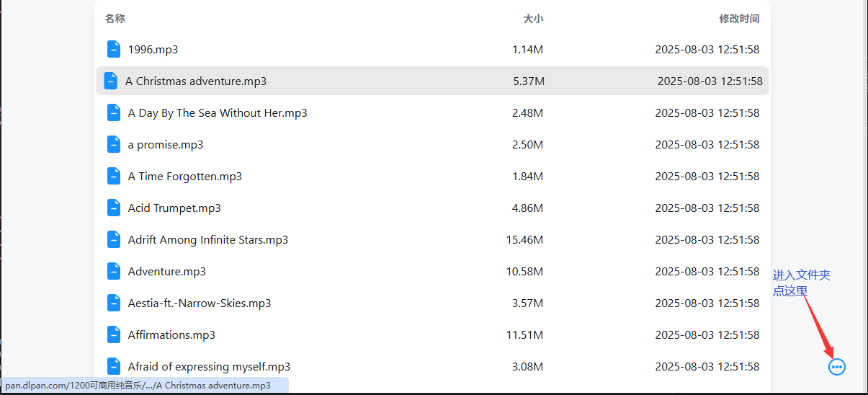The height and width of the screenshot is (395, 868).
Task: Sort the list by 名称 column header
Action: point(115,19)
